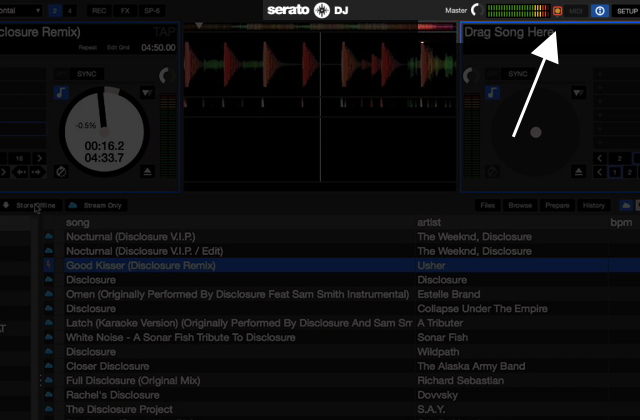
Task: Open the FX panel
Action: pyautogui.click(x=125, y=11)
